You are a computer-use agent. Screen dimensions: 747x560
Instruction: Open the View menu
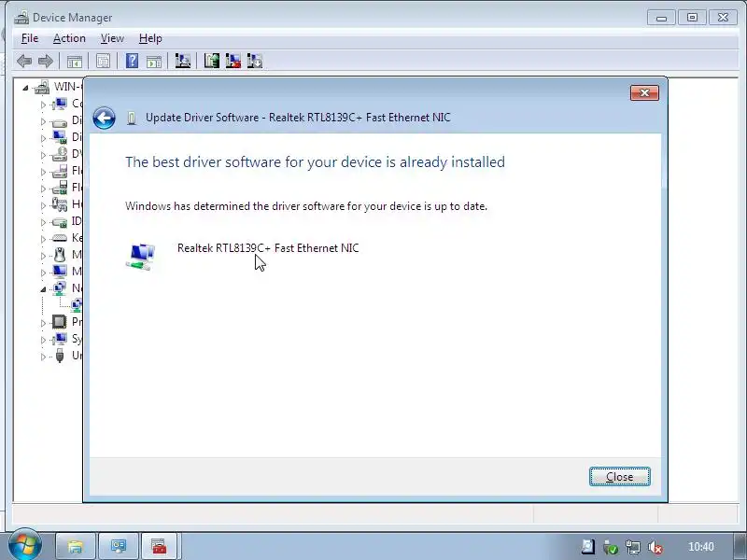pos(112,38)
